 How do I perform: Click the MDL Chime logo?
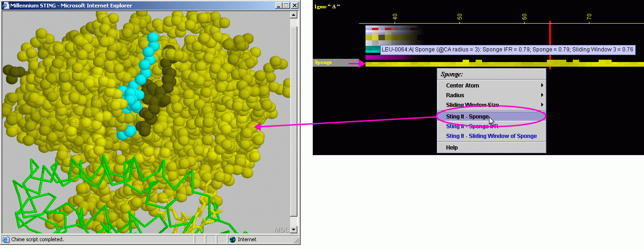point(281,229)
